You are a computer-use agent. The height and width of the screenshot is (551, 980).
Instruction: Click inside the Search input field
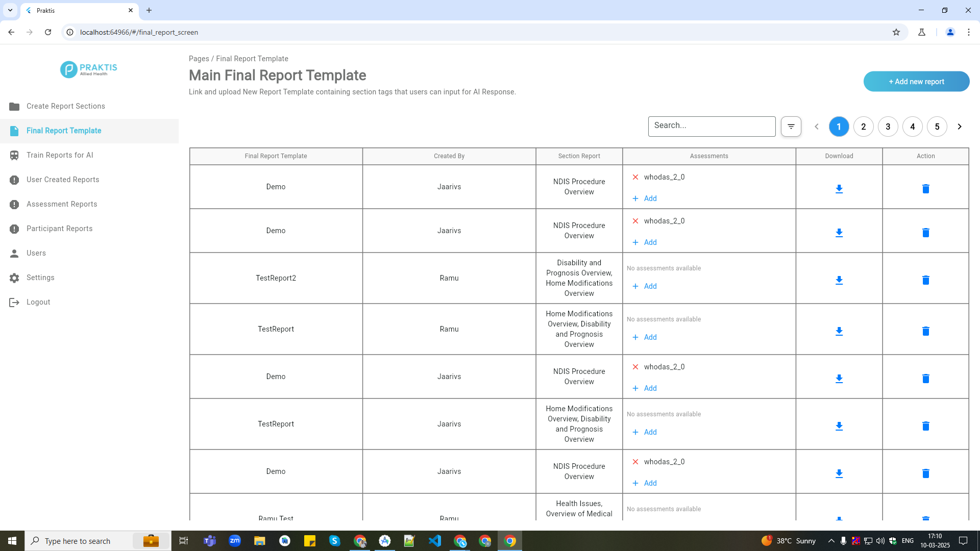click(x=712, y=126)
